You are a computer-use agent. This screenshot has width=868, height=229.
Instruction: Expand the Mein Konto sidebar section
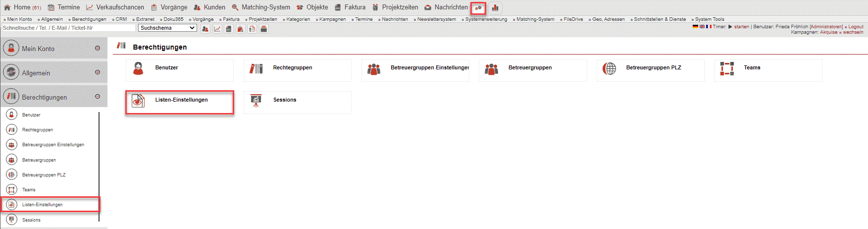point(98,48)
